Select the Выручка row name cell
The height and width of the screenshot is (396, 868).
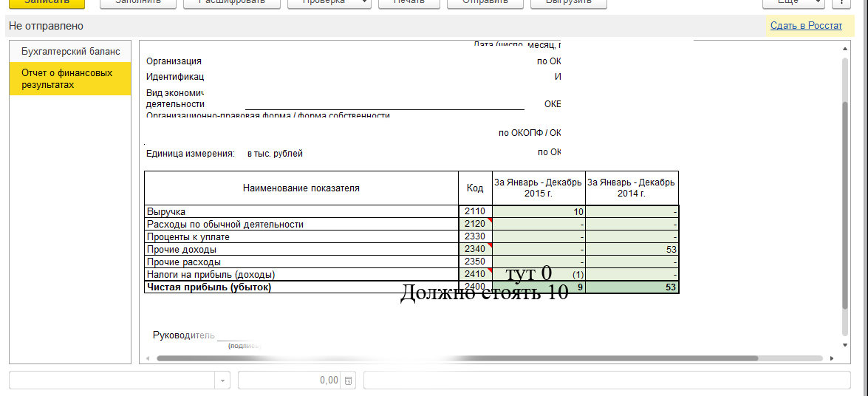click(301, 211)
